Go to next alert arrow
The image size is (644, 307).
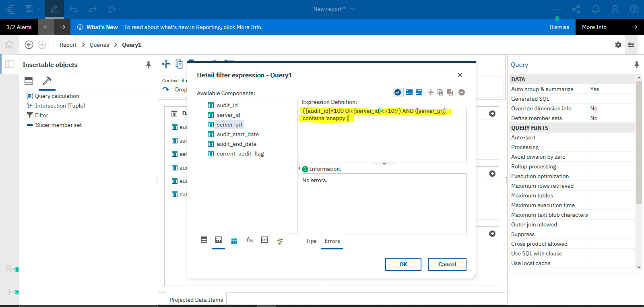pos(62,27)
